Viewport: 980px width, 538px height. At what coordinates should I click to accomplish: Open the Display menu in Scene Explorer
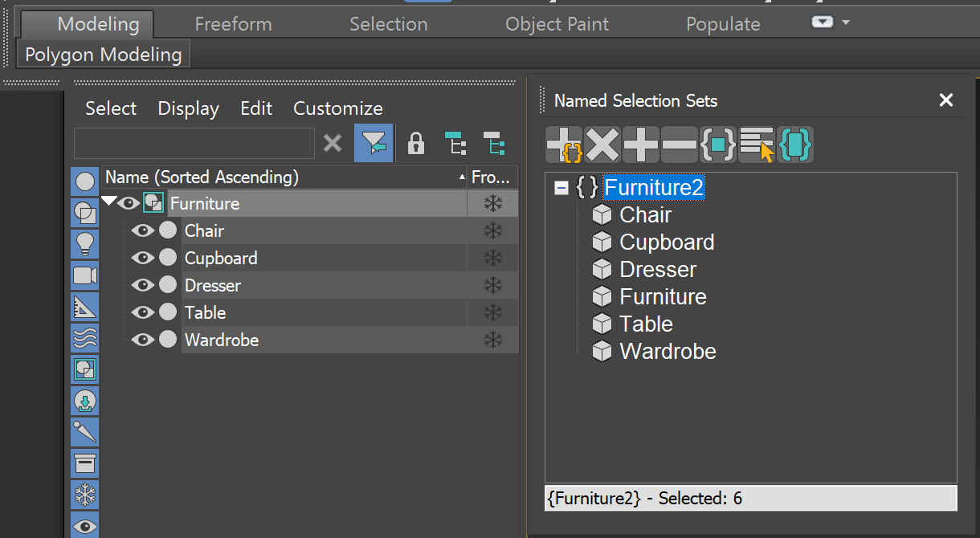[x=188, y=108]
